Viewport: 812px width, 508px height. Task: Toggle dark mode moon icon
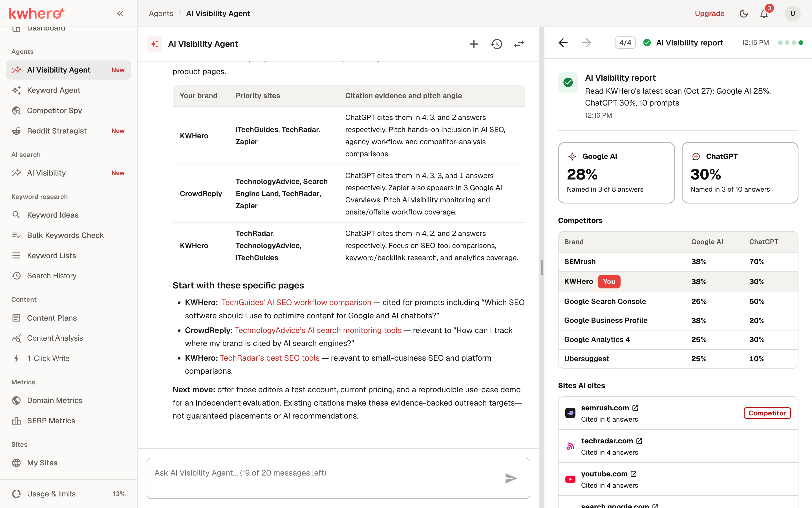[743, 14]
